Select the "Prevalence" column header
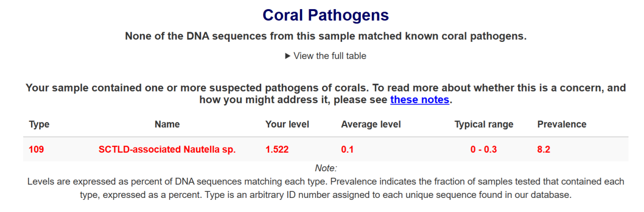 tap(561, 124)
